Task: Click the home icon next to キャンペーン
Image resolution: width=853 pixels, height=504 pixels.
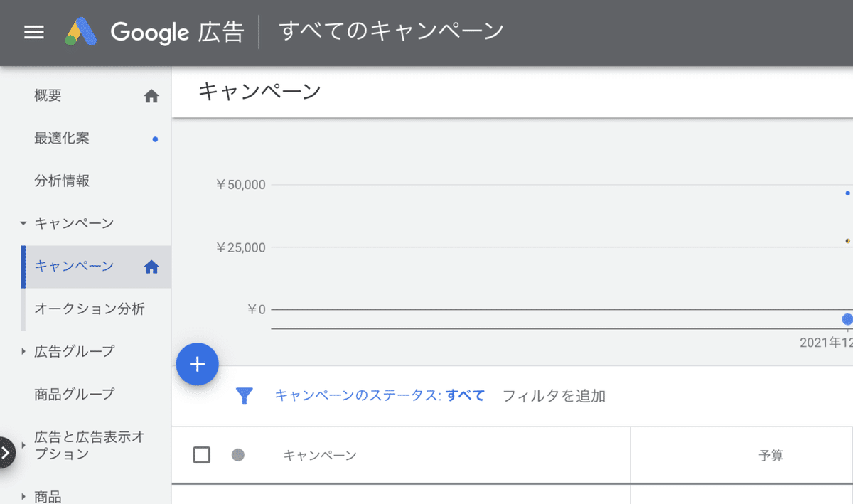Action: 151,266
